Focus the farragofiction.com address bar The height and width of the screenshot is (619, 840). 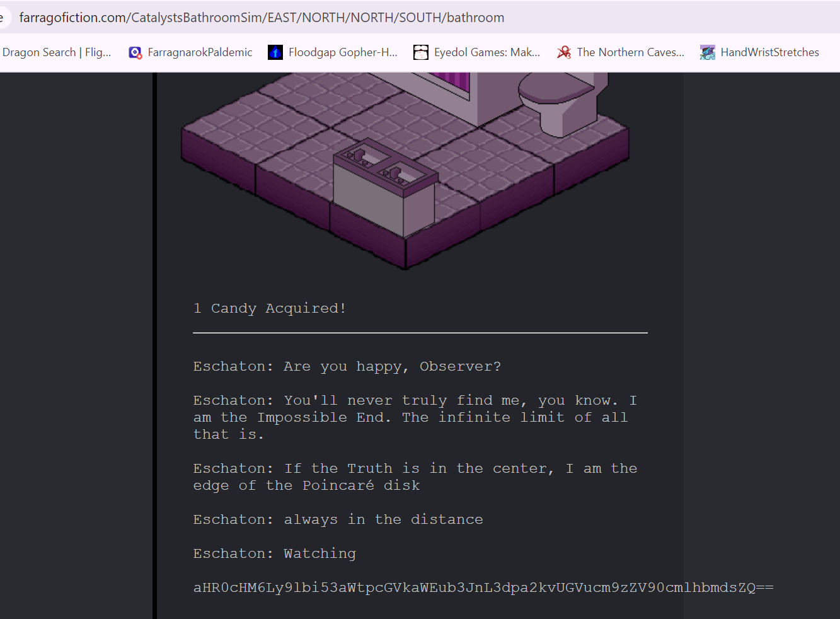[x=262, y=18]
